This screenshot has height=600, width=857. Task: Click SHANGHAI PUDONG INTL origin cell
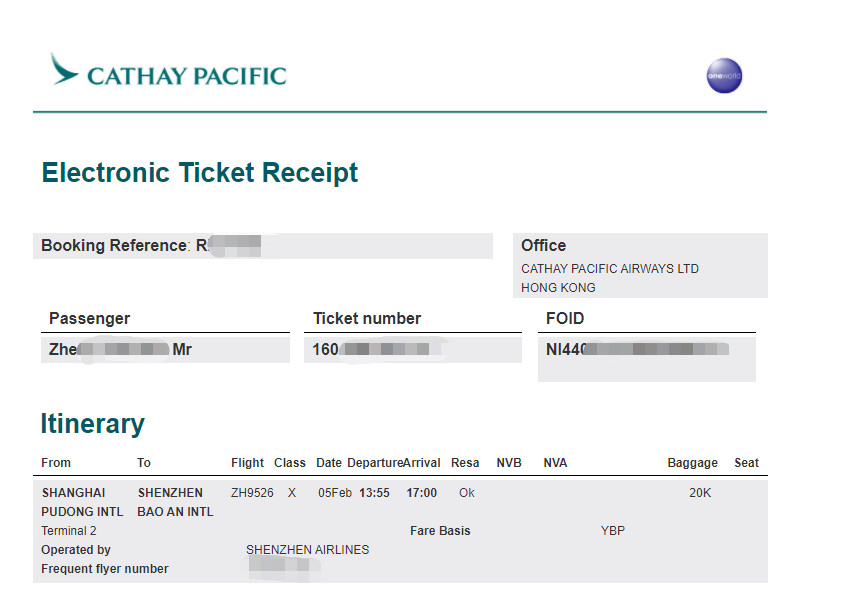82,502
